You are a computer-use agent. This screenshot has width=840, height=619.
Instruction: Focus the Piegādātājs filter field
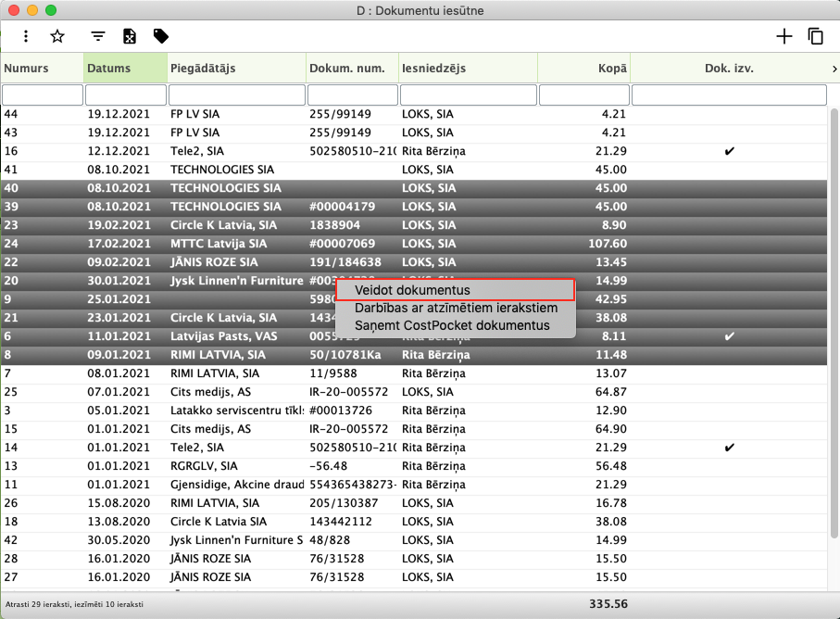pos(237,95)
